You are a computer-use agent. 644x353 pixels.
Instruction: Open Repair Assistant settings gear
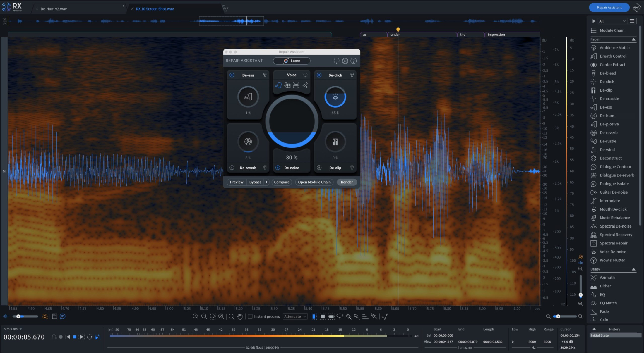pyautogui.click(x=345, y=61)
